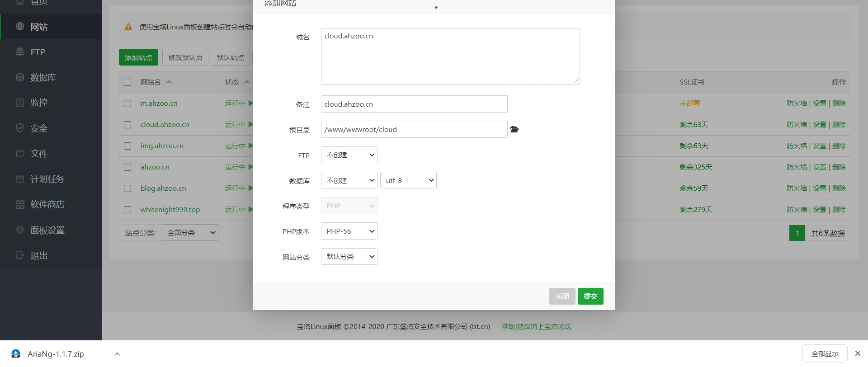Image resolution: width=868 pixels, height=367 pixels.
Task: Check the ahzoo.cn row checkbox
Action: click(x=127, y=167)
